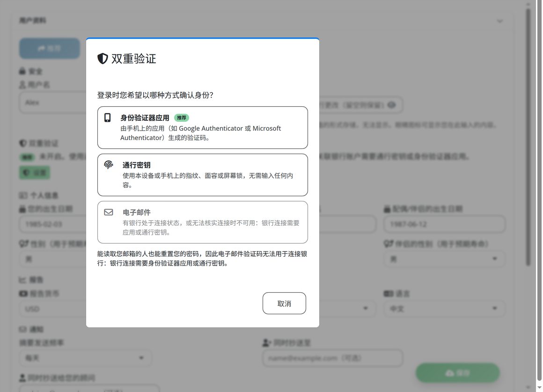Viewport: 543px width, 392px height.
Task: Click the user icon beside 用户名 label
Action: click(x=22, y=85)
